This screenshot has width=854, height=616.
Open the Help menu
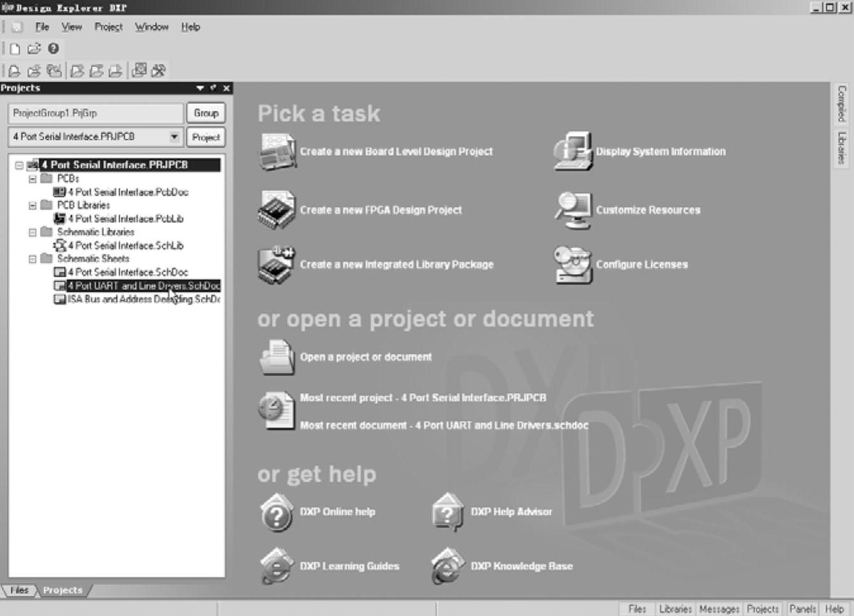click(191, 27)
